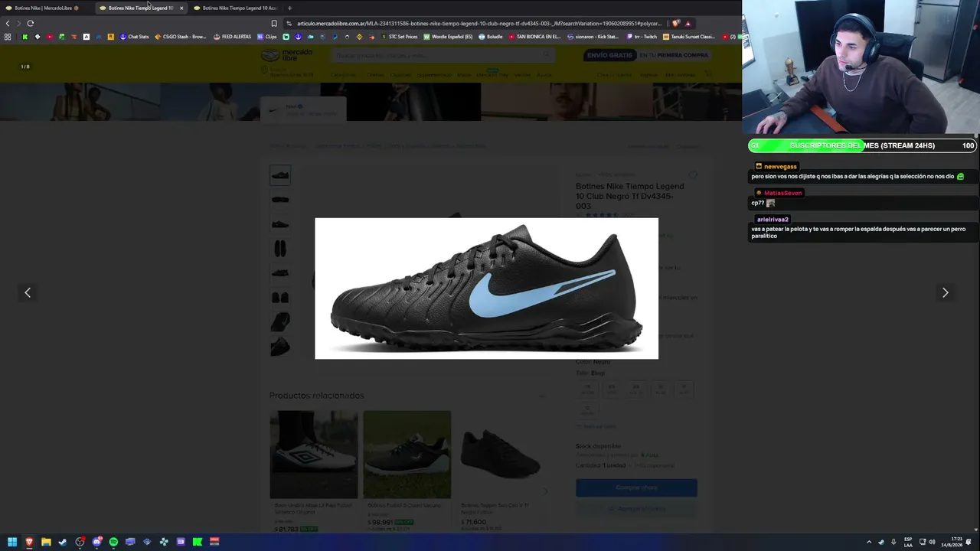Select the last product thumbnail in the strip

[280, 347]
